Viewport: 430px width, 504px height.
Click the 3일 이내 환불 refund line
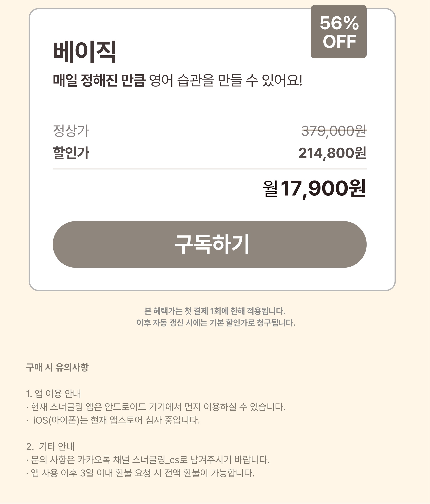[x=140, y=473]
